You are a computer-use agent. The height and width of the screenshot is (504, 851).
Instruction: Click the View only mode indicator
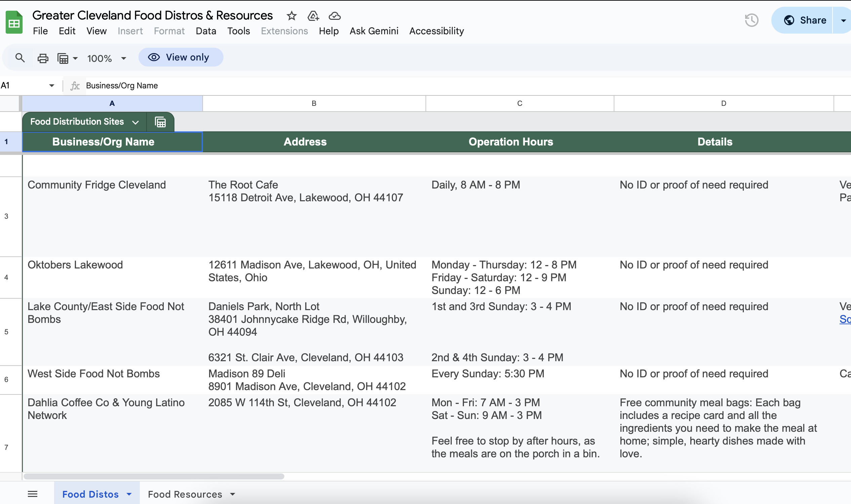click(x=181, y=57)
